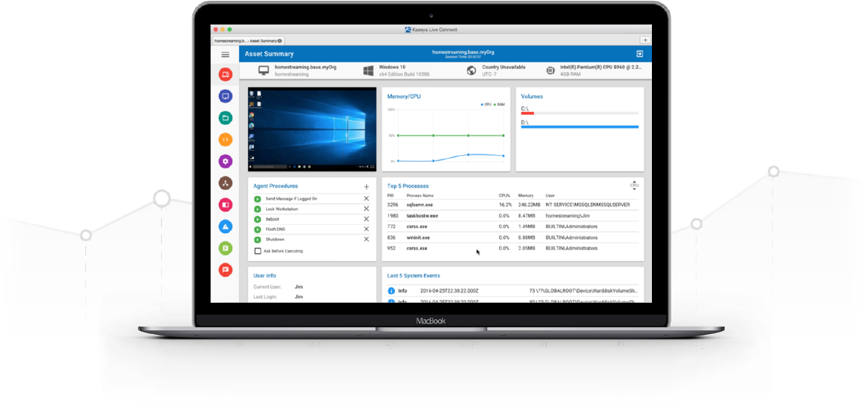Remove the Lock Workstation procedure

point(367,209)
